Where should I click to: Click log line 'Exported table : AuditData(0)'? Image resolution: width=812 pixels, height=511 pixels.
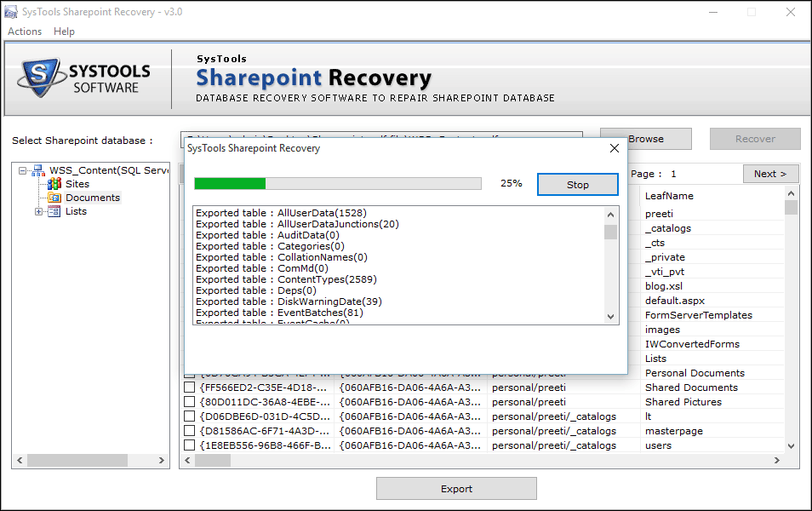click(x=268, y=235)
